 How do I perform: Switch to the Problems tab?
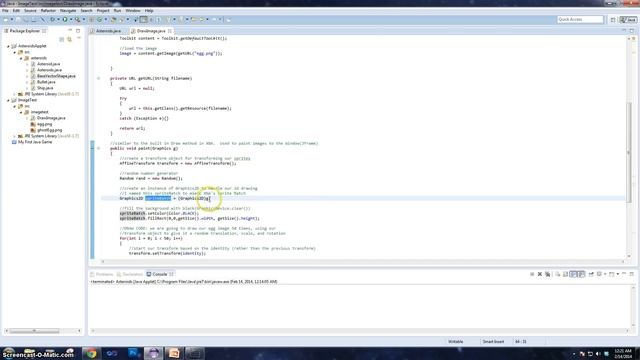pos(102,274)
